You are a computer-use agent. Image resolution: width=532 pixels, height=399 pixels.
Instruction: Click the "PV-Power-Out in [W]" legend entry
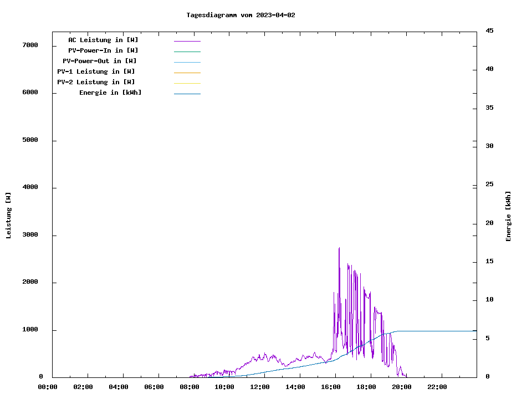[x=100, y=61]
